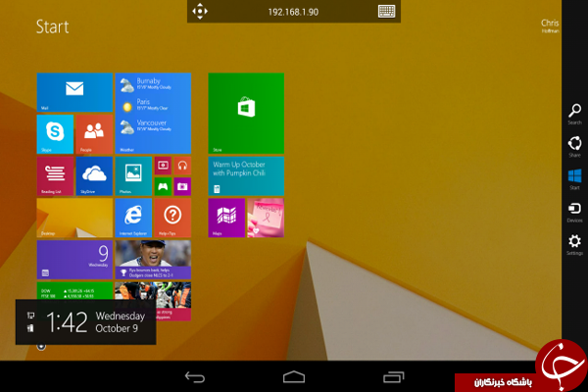Open the Maps tile

click(x=226, y=218)
